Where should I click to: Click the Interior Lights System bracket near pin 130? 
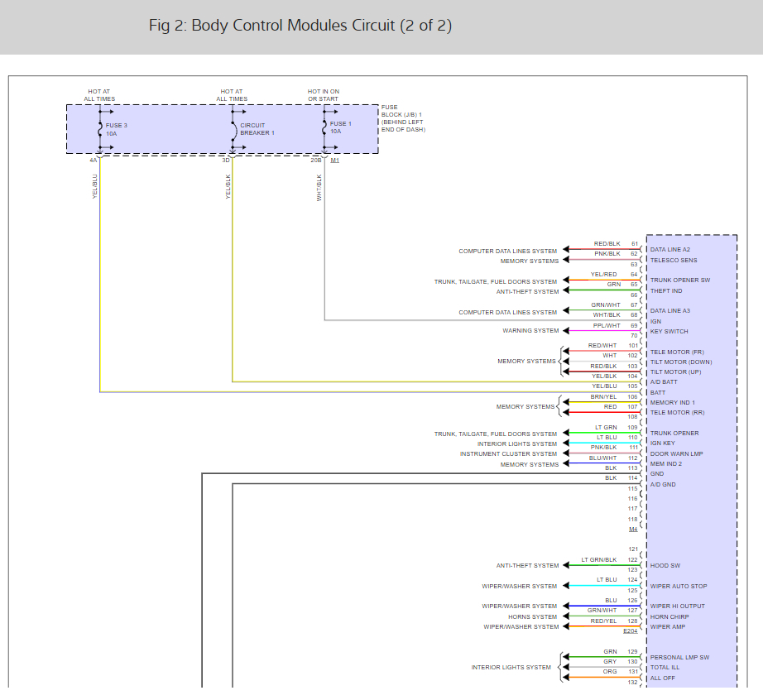coord(560,667)
